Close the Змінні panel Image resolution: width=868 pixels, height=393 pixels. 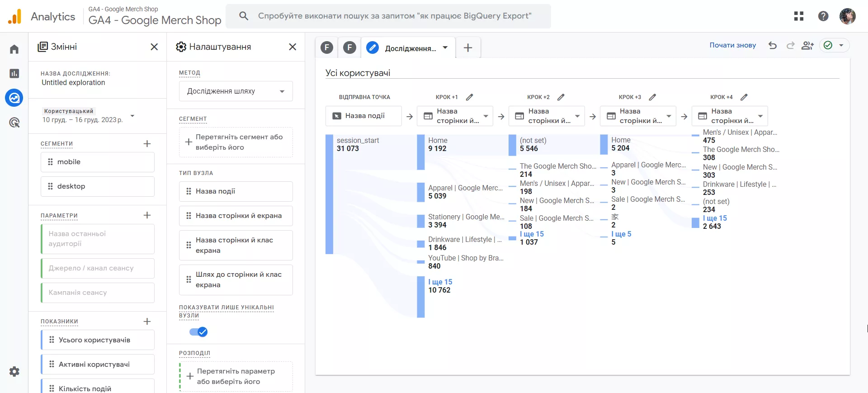(154, 47)
